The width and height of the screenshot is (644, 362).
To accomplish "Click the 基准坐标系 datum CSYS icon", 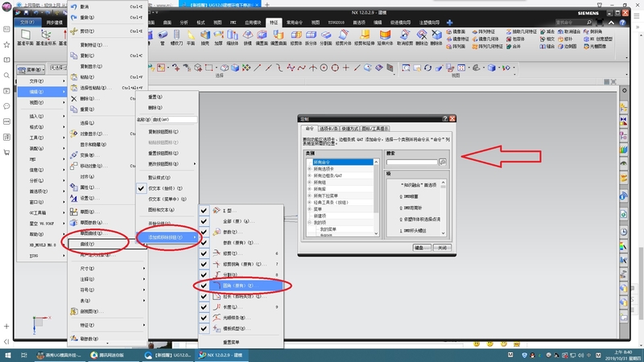I will tap(46, 35).
